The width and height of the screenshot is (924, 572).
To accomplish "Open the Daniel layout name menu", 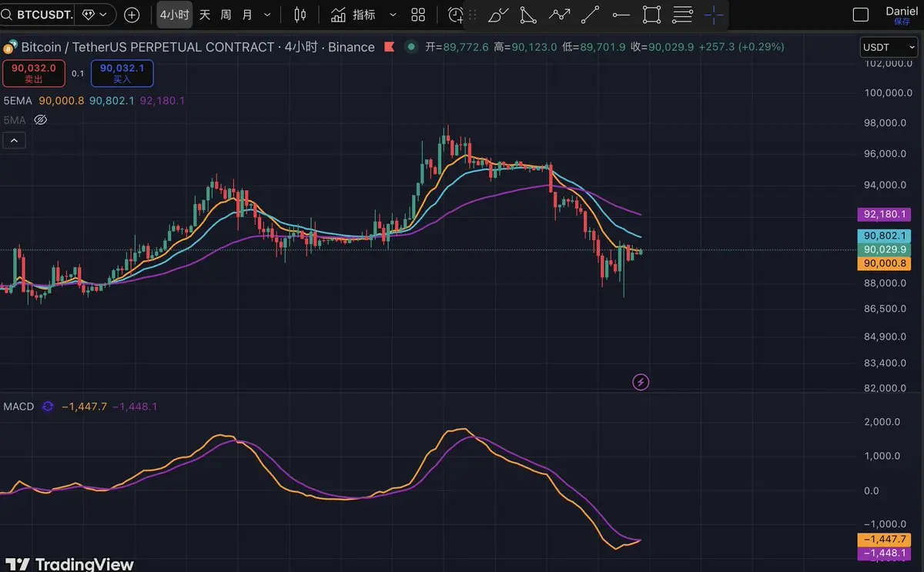I will [902, 11].
